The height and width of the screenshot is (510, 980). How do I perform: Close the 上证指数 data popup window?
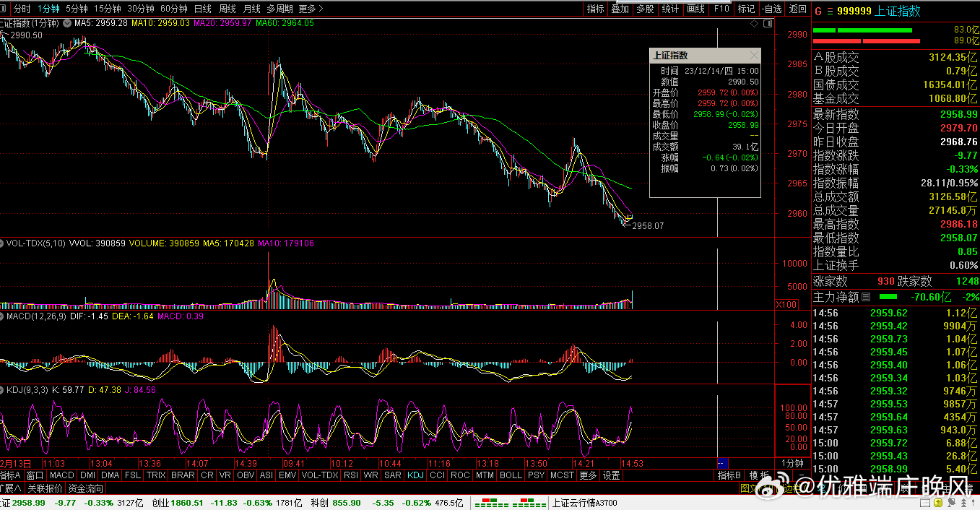pos(755,55)
